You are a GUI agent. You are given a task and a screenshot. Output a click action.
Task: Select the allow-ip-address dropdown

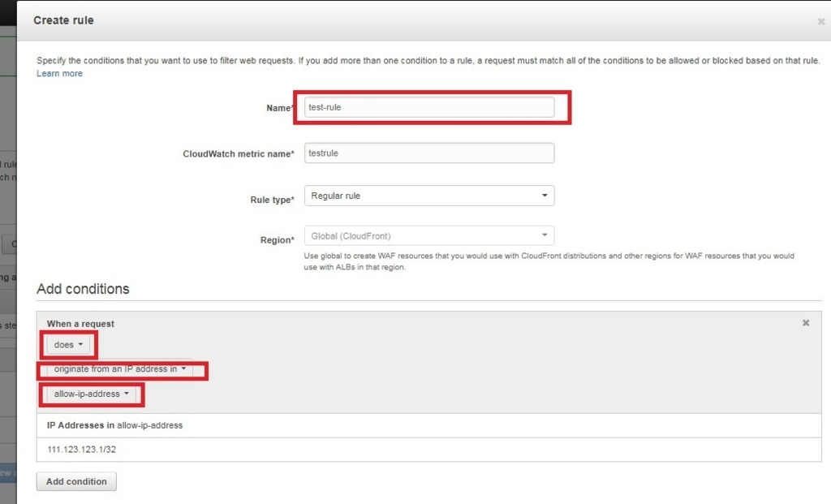tap(92, 394)
